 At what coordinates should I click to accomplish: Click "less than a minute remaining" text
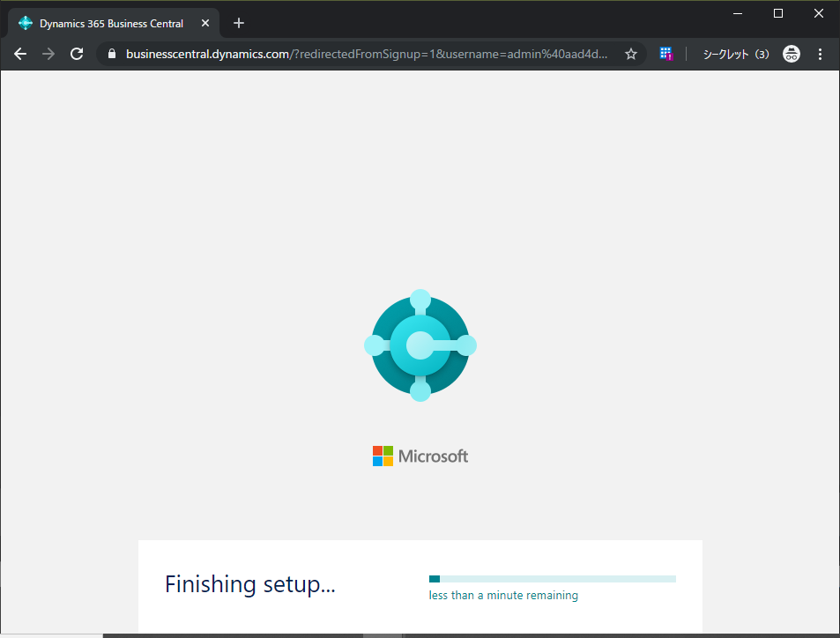click(503, 595)
